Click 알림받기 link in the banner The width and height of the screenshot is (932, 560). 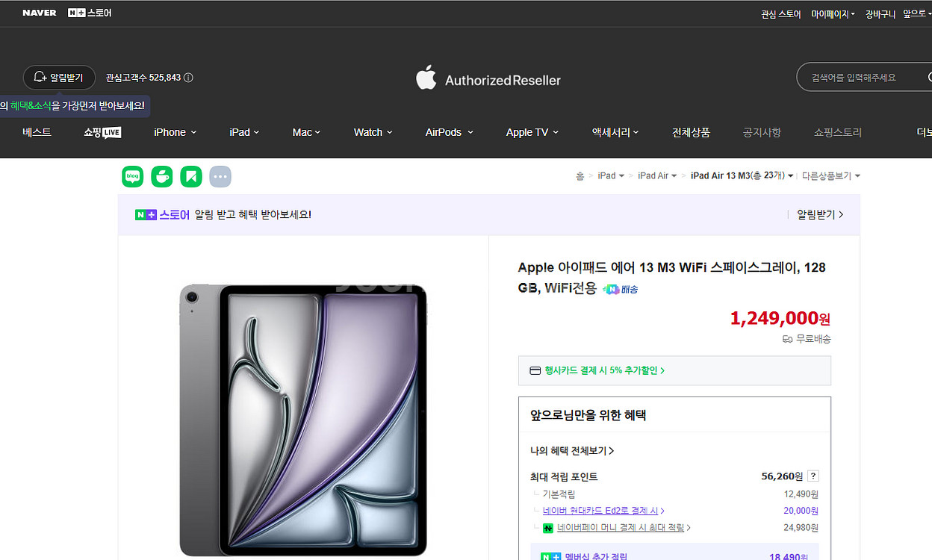(820, 214)
